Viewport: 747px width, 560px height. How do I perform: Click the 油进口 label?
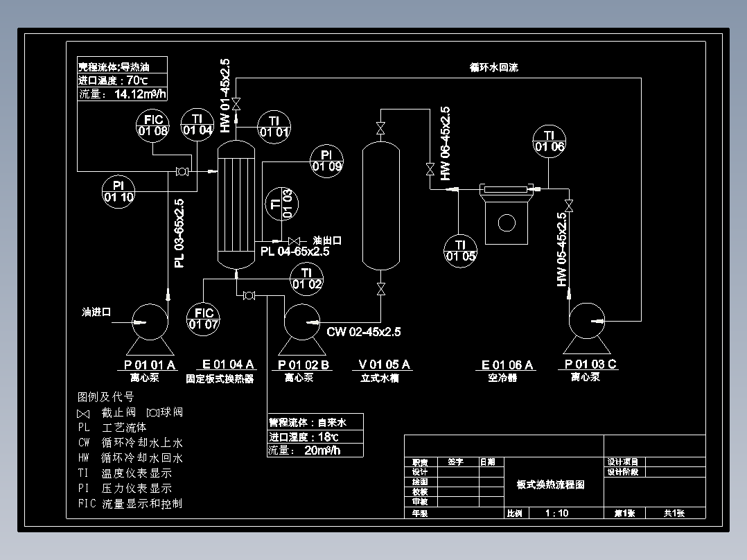coord(97,312)
